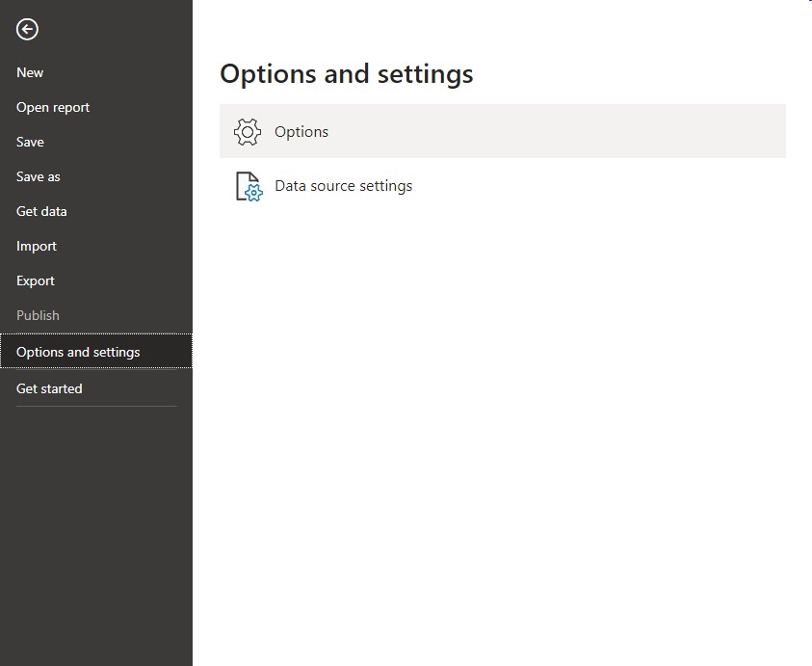Click the Options label text
Viewport: 812px width, 666px height.
301,132
